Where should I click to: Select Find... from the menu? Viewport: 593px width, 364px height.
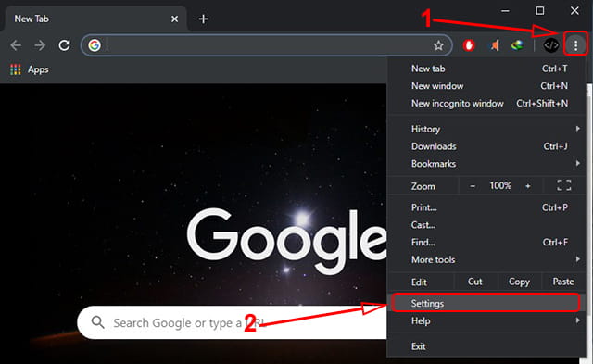(486, 243)
